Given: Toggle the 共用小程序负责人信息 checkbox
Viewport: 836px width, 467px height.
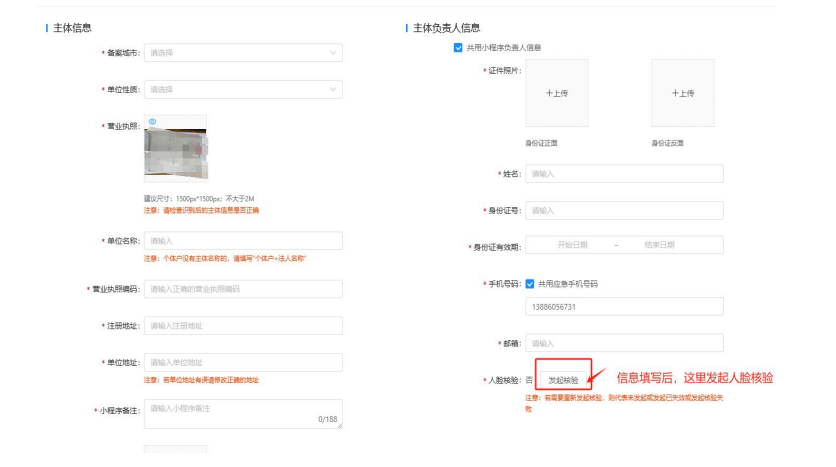Looking at the screenshot, I should (458, 47).
